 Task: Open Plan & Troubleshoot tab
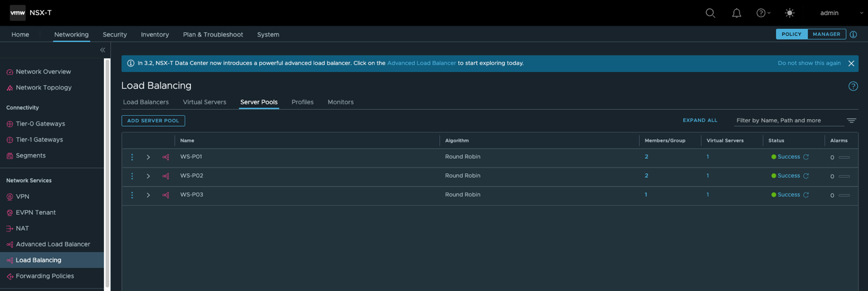(213, 35)
